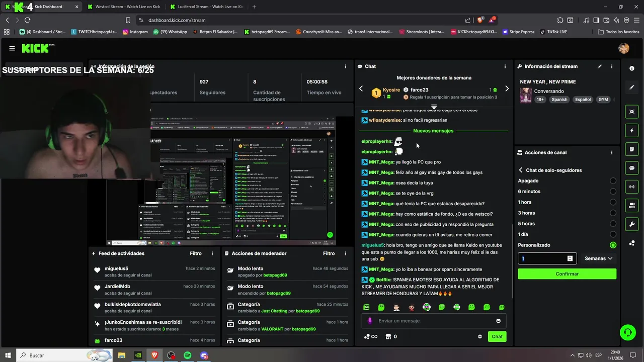
Task: Open Acciones de moderador three-dot menu
Action: [345, 253]
